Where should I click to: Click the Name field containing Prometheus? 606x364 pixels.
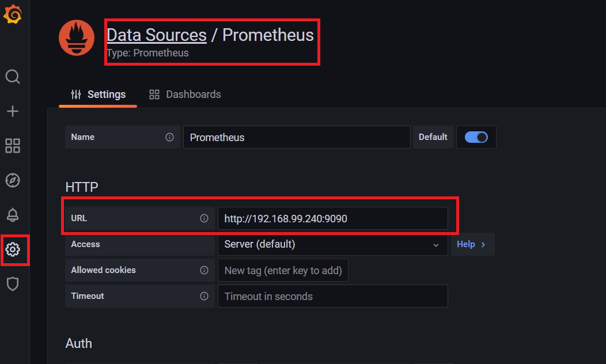pyautogui.click(x=297, y=138)
